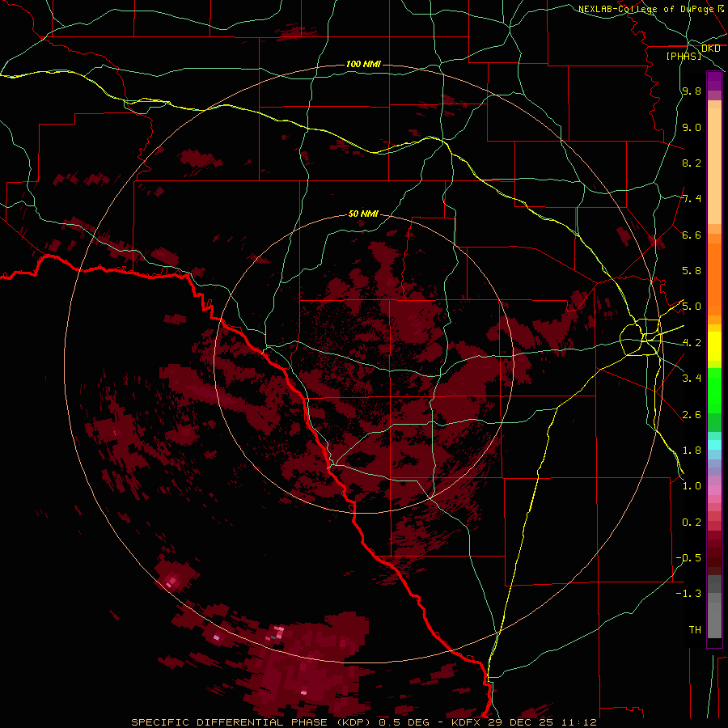Click the 9.0 scale value
The width and height of the screenshot is (728, 728).
(692, 127)
